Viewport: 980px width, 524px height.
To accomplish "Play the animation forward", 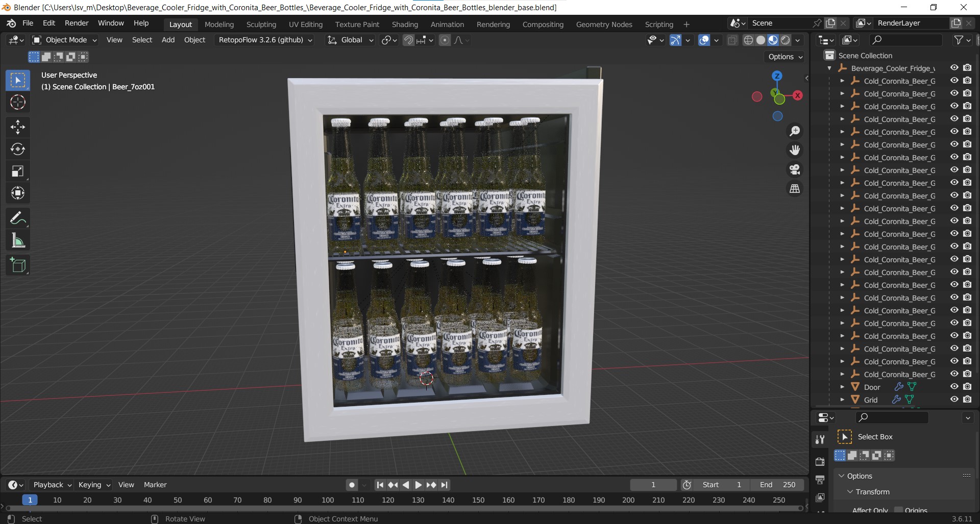I will [x=418, y=485].
